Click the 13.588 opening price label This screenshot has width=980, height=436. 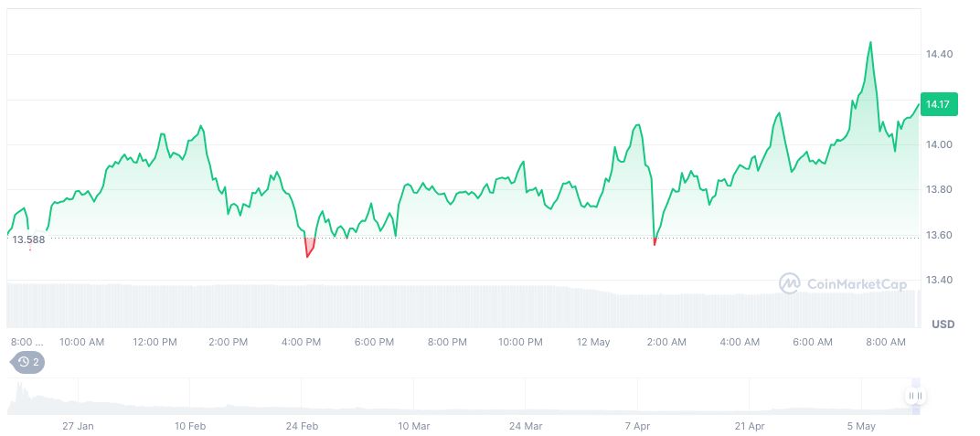click(28, 239)
